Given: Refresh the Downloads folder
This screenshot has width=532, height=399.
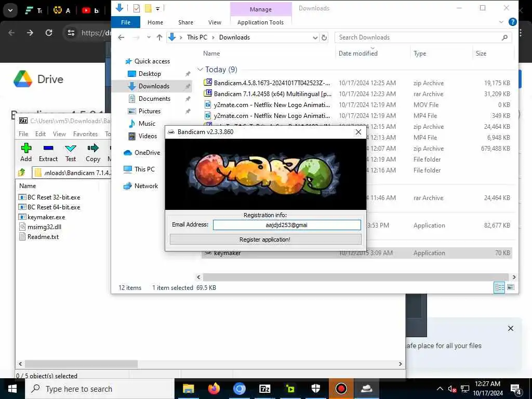Looking at the screenshot, I should coord(324,37).
